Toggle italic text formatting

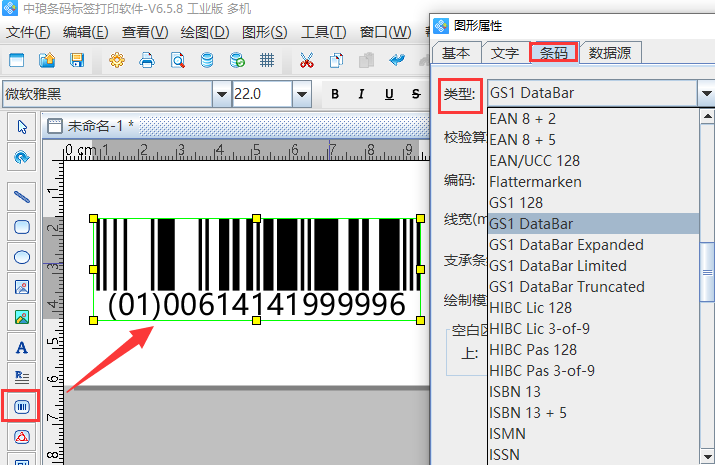point(362,95)
